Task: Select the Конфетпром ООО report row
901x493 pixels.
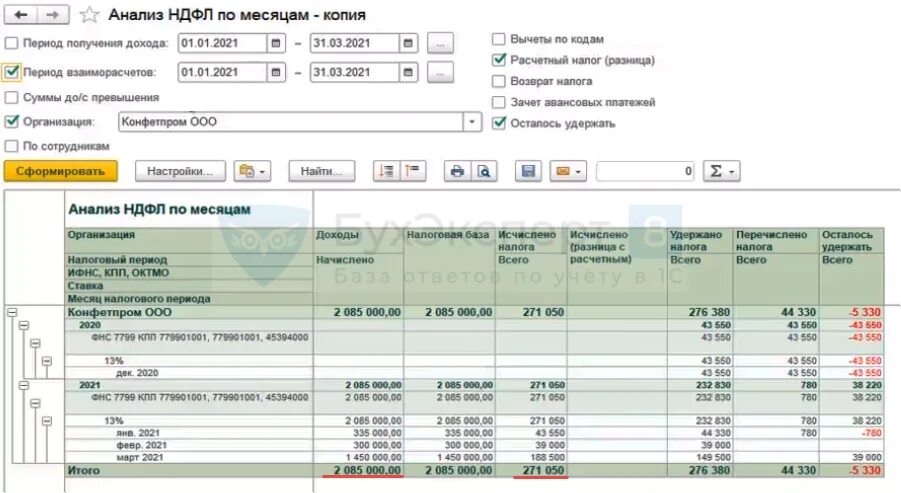Action: tap(474, 313)
